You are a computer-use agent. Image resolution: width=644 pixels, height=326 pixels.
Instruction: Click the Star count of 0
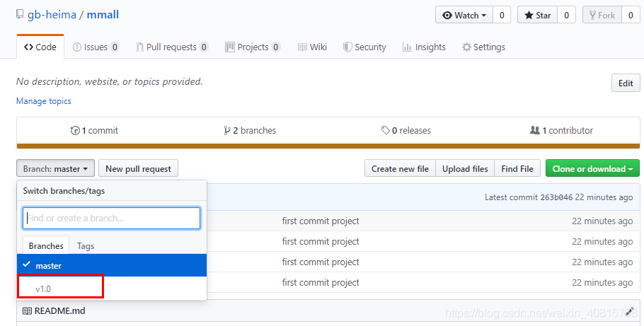pyautogui.click(x=566, y=15)
